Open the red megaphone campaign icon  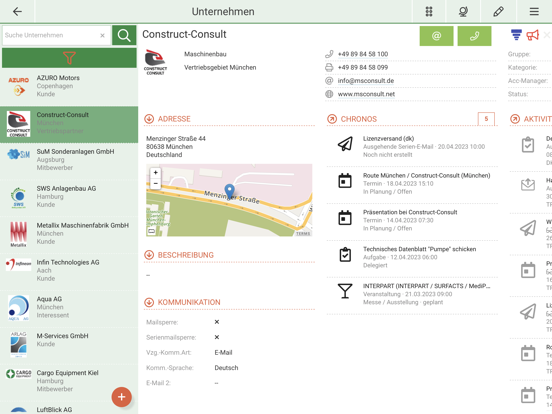click(532, 35)
